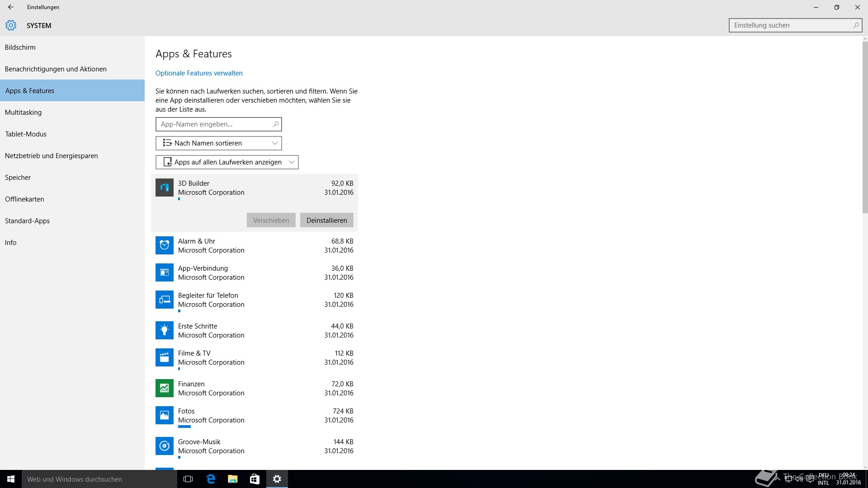Image resolution: width=868 pixels, height=488 pixels.
Task: Open Benachrichtigungen und Aktionen section
Action: click(72, 69)
